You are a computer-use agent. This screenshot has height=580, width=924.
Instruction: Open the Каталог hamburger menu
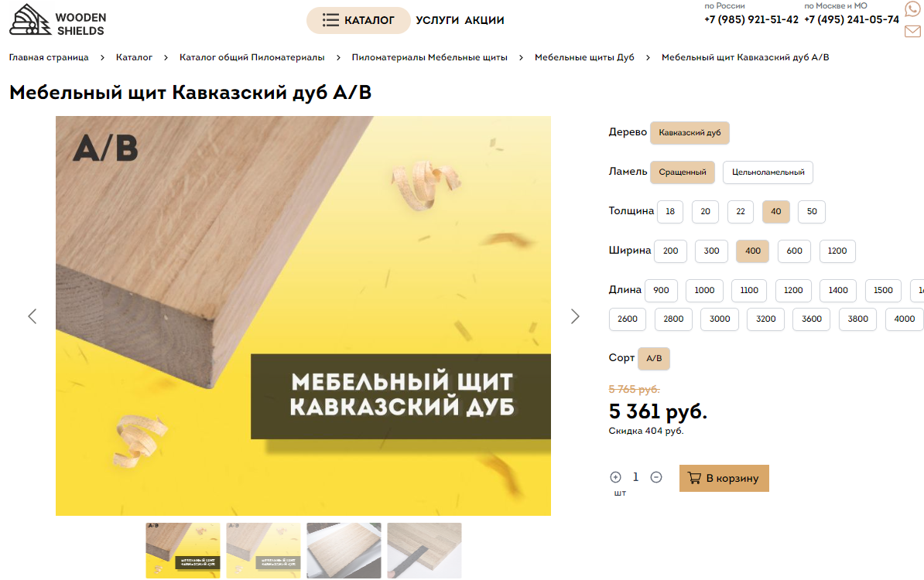point(358,20)
